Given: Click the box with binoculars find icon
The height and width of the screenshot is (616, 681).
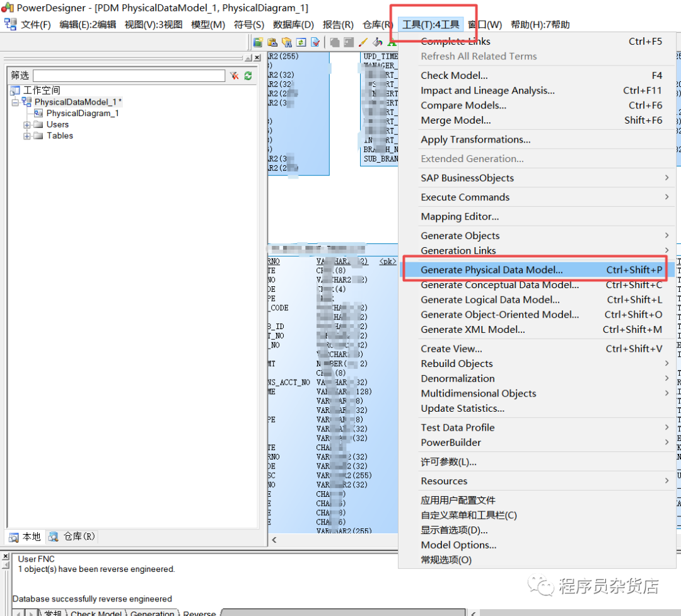Looking at the screenshot, I should click(x=287, y=42).
